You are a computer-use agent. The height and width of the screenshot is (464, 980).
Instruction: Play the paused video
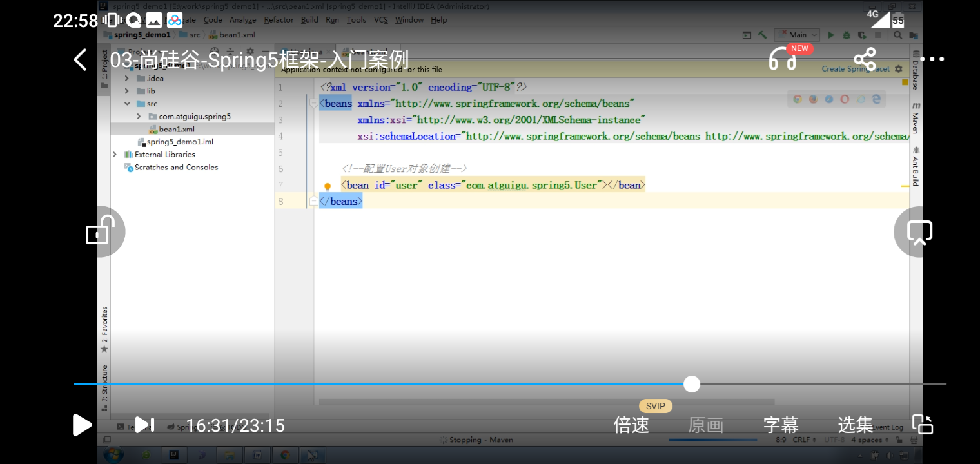point(82,425)
